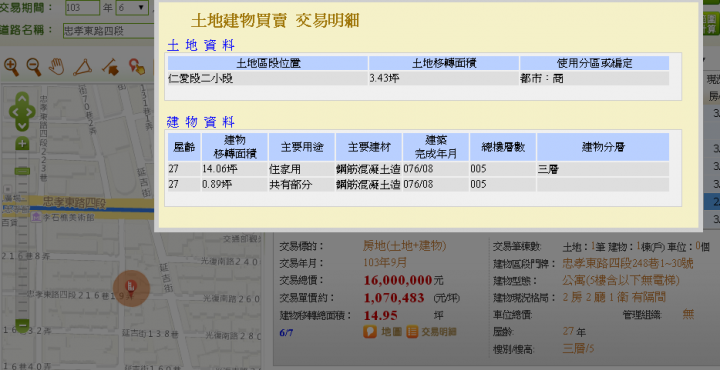Click the 屋齡 column header

click(x=184, y=147)
